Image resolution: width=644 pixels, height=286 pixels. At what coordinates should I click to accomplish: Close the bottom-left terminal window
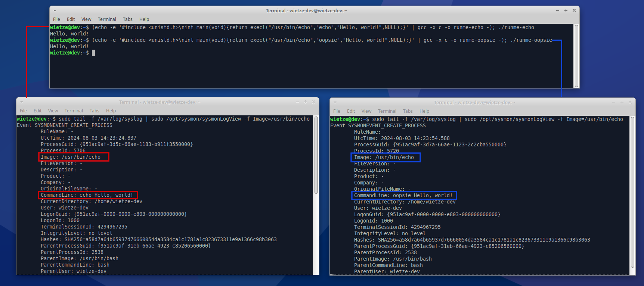pyautogui.click(x=314, y=102)
